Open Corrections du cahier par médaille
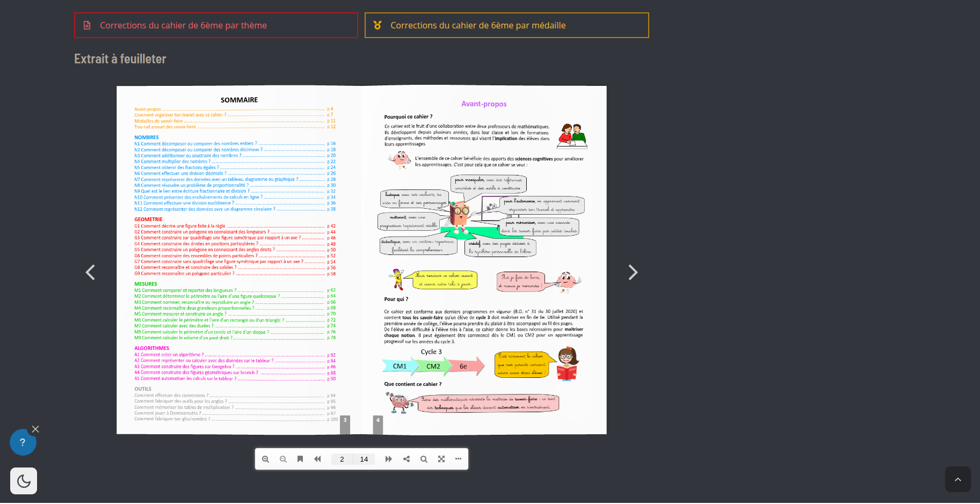The height and width of the screenshot is (504, 980). point(506,25)
